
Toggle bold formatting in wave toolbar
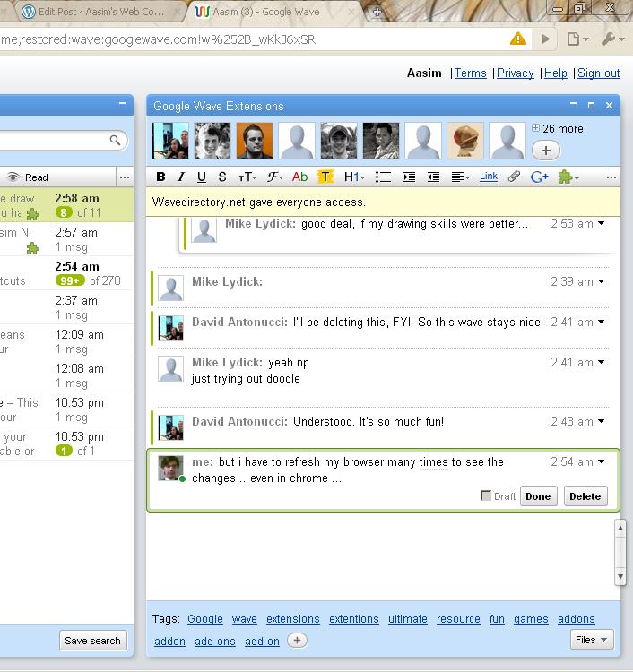click(x=160, y=177)
